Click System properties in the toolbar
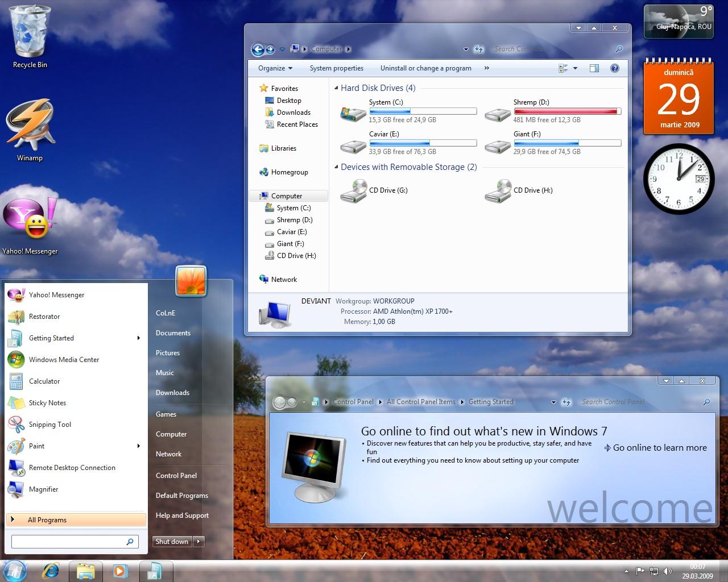 pos(337,68)
